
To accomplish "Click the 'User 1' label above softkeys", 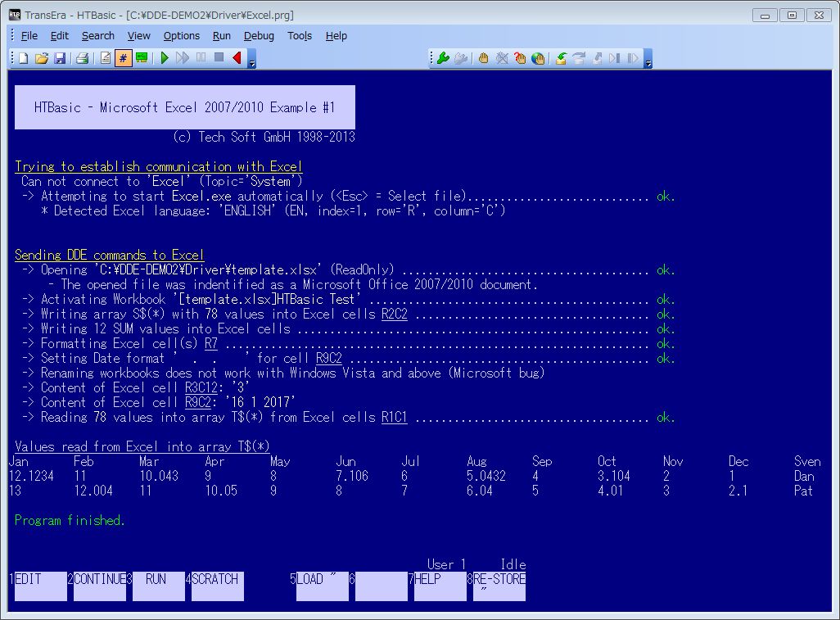I will (447, 564).
